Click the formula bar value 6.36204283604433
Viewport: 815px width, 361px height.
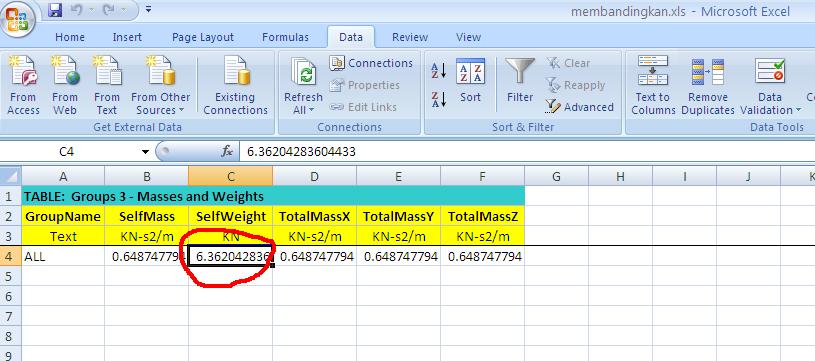pos(301,152)
